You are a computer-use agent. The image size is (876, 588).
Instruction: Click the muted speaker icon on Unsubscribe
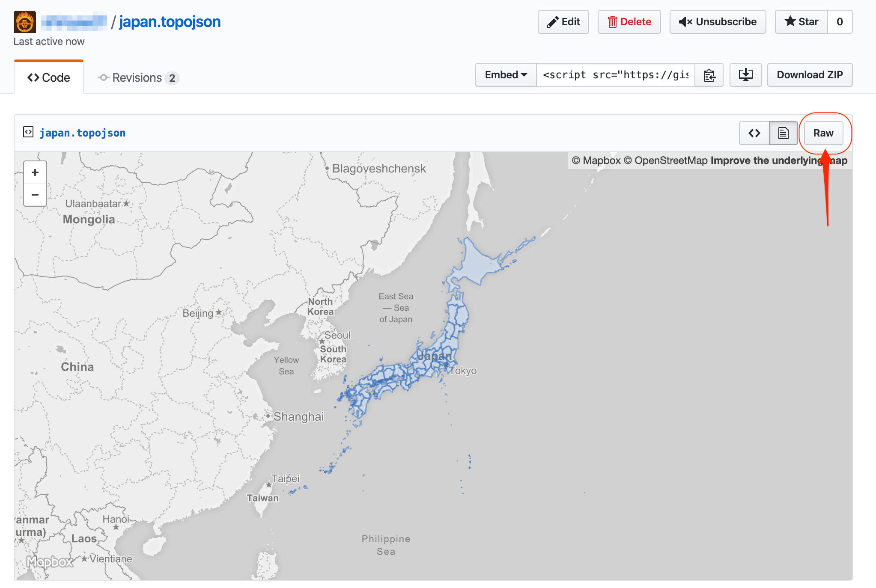[686, 22]
